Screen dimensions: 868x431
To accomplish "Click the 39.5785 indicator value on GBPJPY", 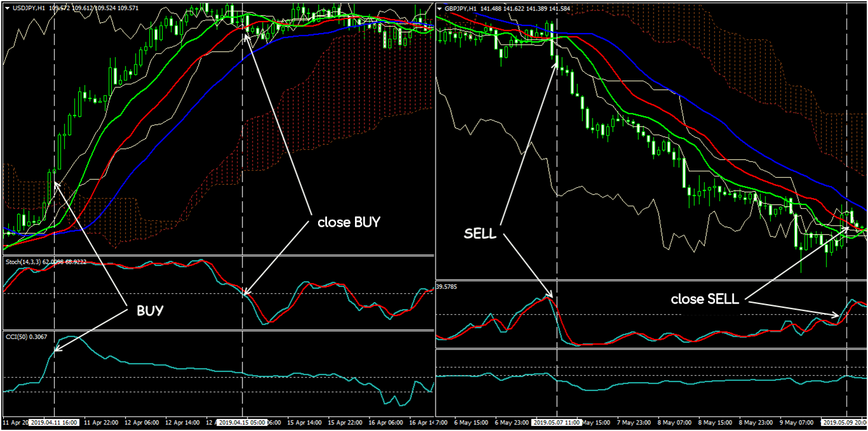I will point(449,286).
